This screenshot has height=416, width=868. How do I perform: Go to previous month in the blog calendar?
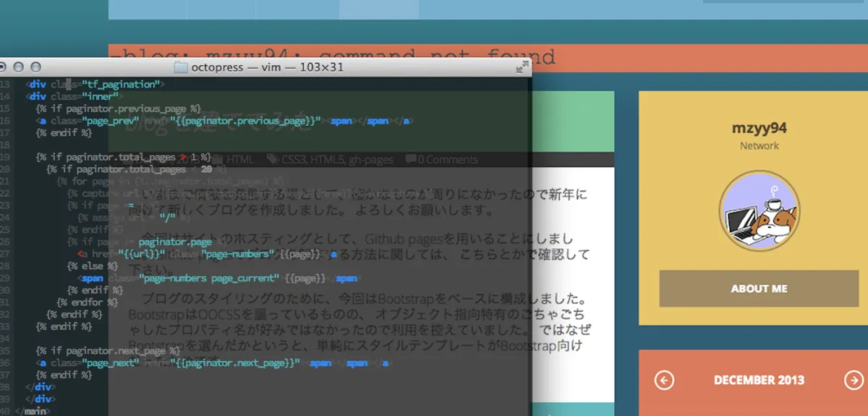coord(664,381)
